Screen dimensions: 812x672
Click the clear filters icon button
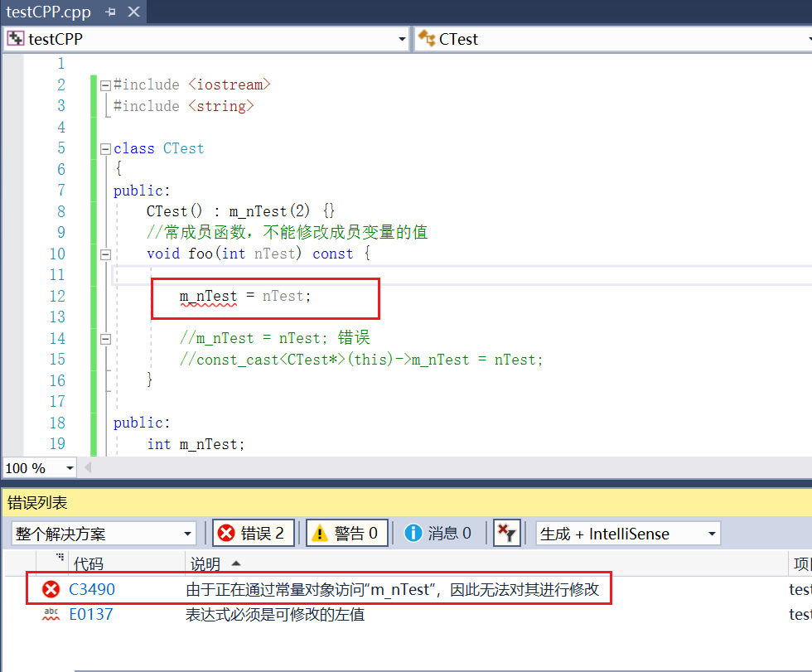point(506,533)
